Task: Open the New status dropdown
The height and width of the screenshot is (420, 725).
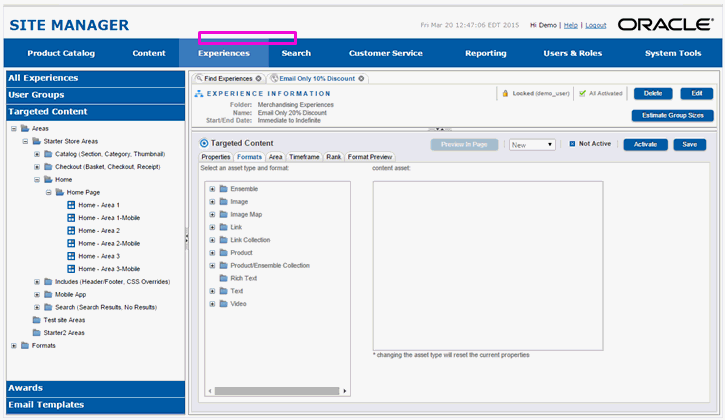Action: coord(532,145)
